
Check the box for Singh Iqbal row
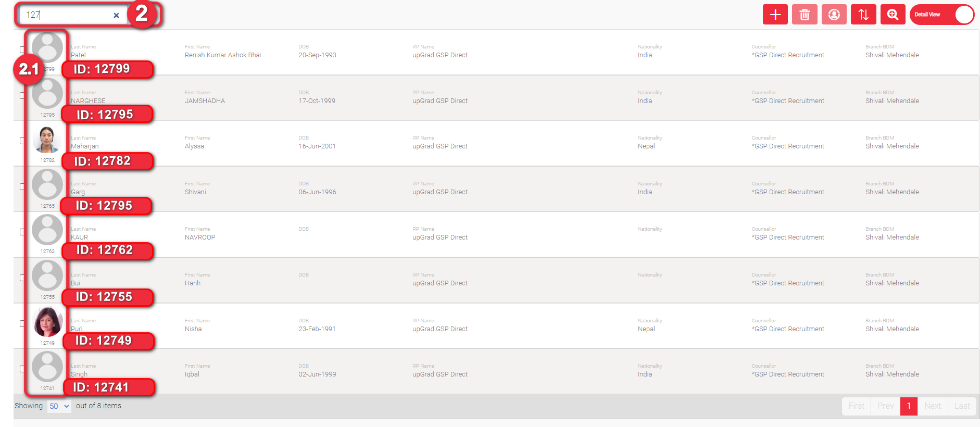pyautogui.click(x=22, y=369)
